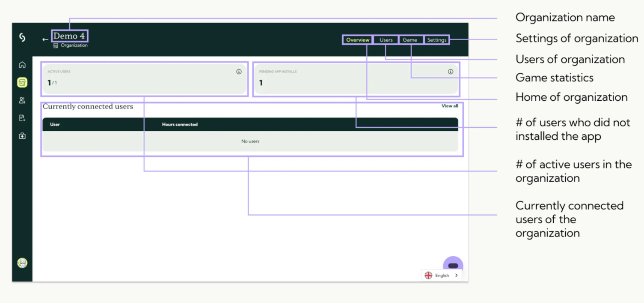Expand the English language selector
The width and height of the screenshot is (644, 303).
click(x=456, y=276)
